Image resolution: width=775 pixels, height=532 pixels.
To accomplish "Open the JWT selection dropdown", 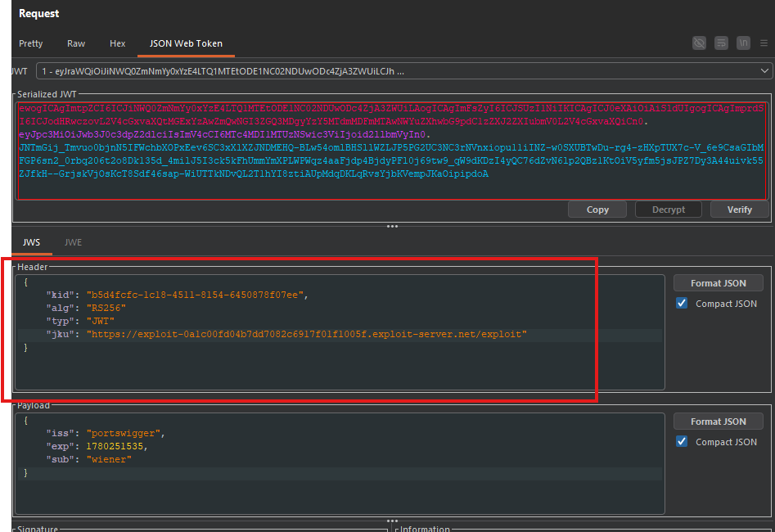I will point(404,71).
